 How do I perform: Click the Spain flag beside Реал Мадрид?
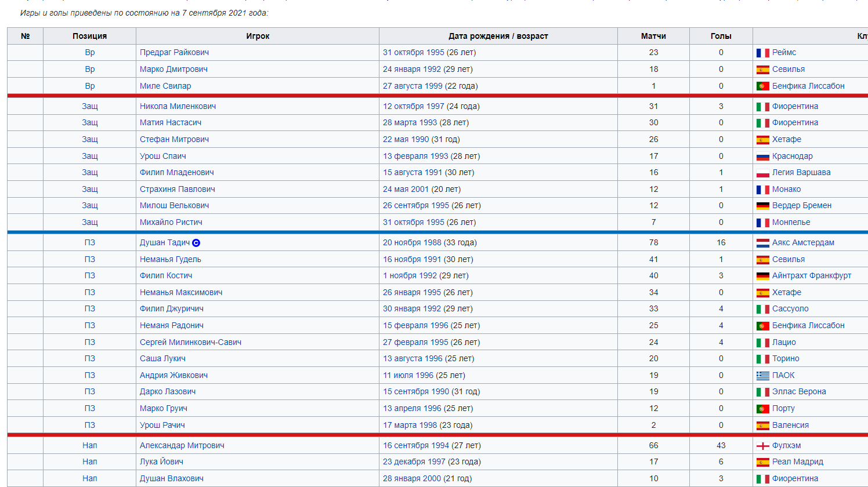pos(763,462)
